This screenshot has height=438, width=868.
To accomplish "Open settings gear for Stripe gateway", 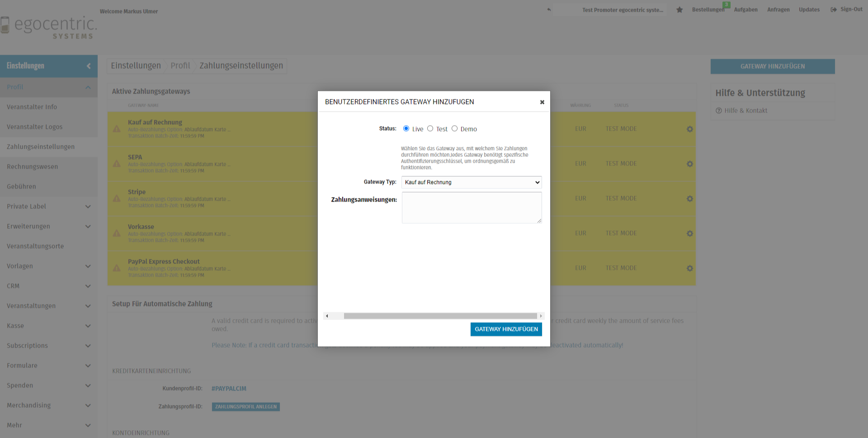I will [x=689, y=199].
